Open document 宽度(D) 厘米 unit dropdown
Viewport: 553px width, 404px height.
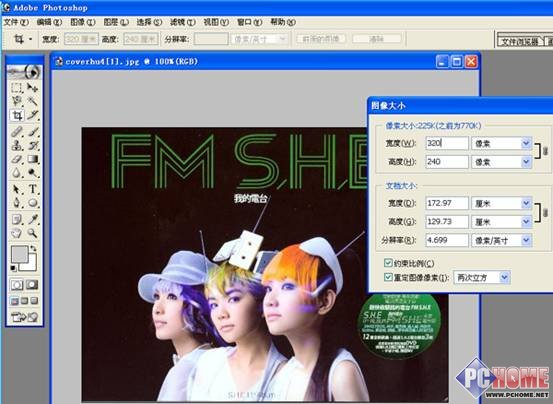click(x=526, y=203)
